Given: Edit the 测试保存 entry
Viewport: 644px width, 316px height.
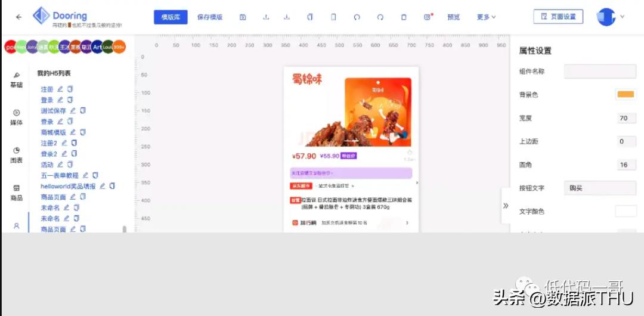Looking at the screenshot, I should (x=73, y=110).
